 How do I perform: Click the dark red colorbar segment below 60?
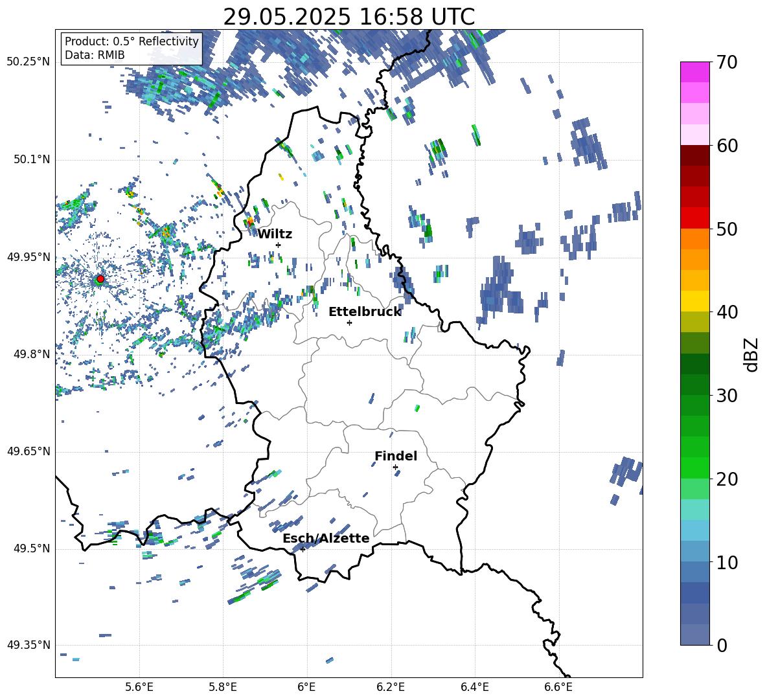pos(694,155)
